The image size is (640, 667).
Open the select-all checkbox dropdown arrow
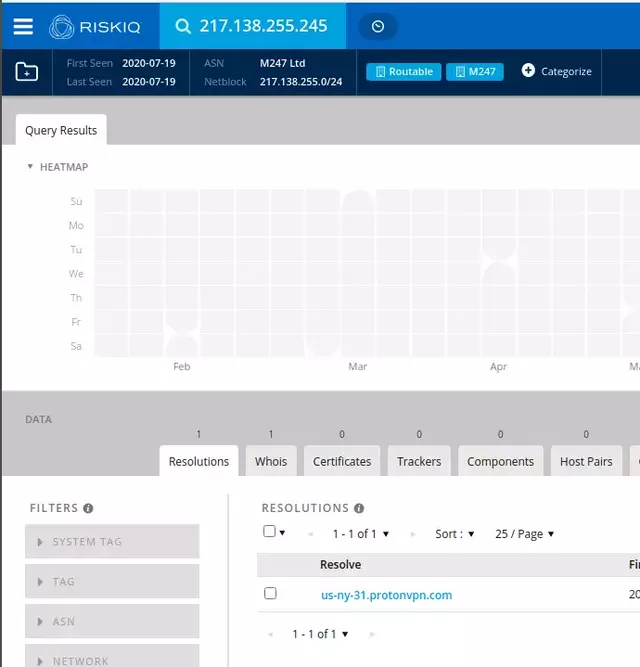coord(282,533)
